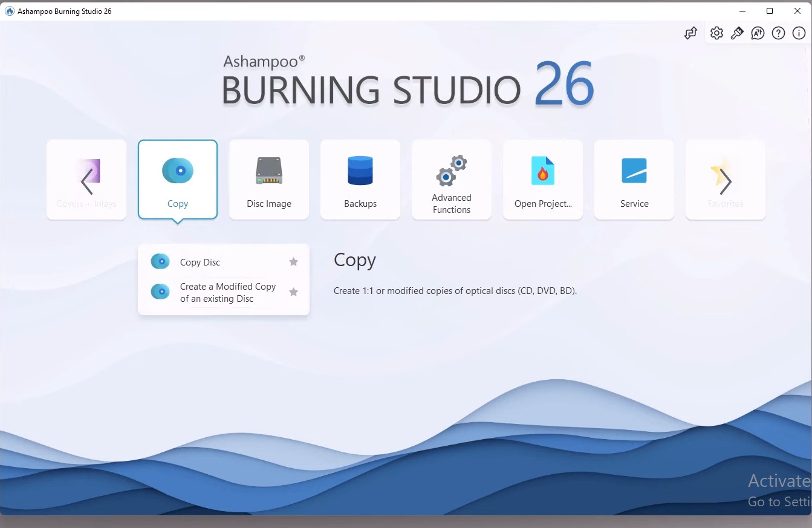Image resolution: width=812 pixels, height=528 pixels.
Task: Open the paintbrush theme icon
Action: pos(737,33)
